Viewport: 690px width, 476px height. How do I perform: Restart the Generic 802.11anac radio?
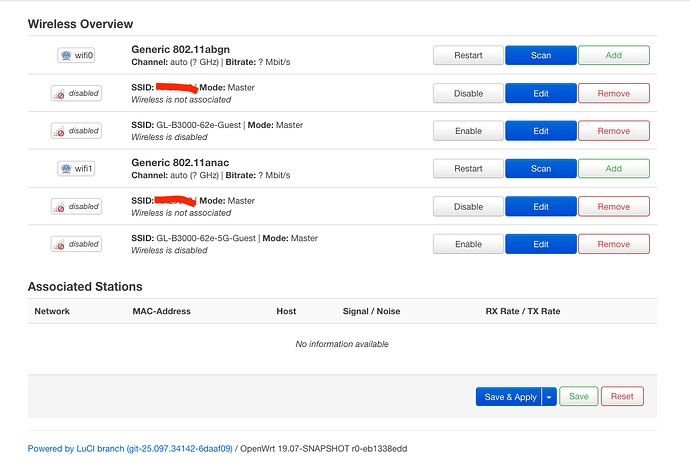(x=468, y=169)
